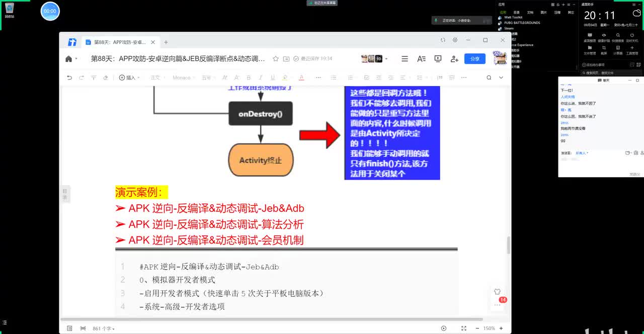Open title bar settings gear
Screen dimensions: 644x334
[455, 40]
